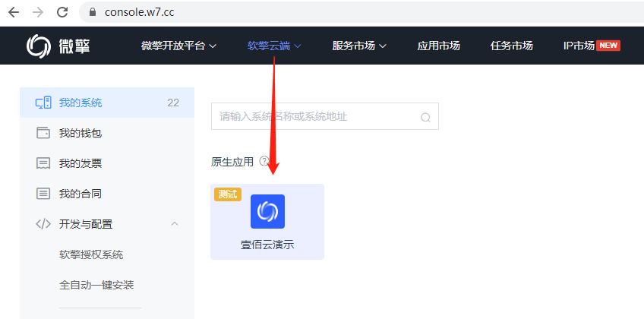Click the help question mark by 原生应用
Viewport: 644px width, 319px height.
264,161
